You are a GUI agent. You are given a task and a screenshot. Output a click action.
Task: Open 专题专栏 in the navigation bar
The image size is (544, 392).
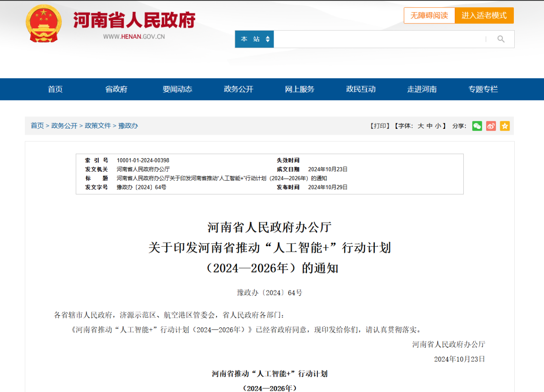pos(483,89)
